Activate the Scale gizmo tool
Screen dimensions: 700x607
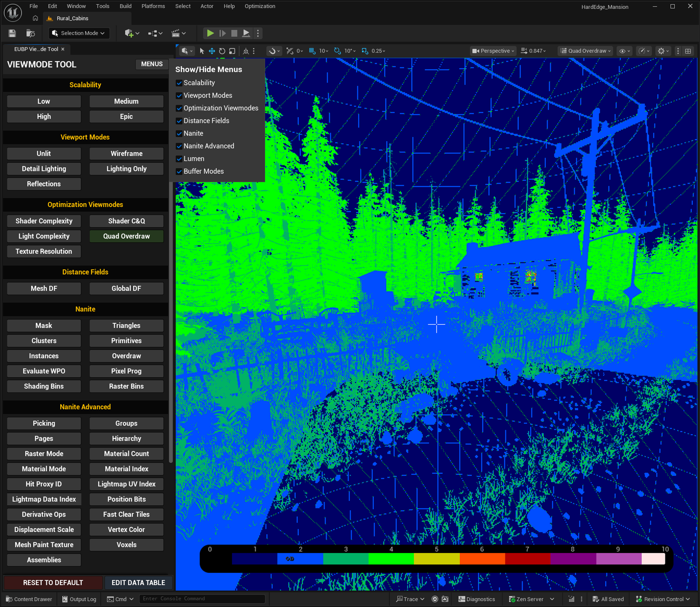click(x=232, y=51)
